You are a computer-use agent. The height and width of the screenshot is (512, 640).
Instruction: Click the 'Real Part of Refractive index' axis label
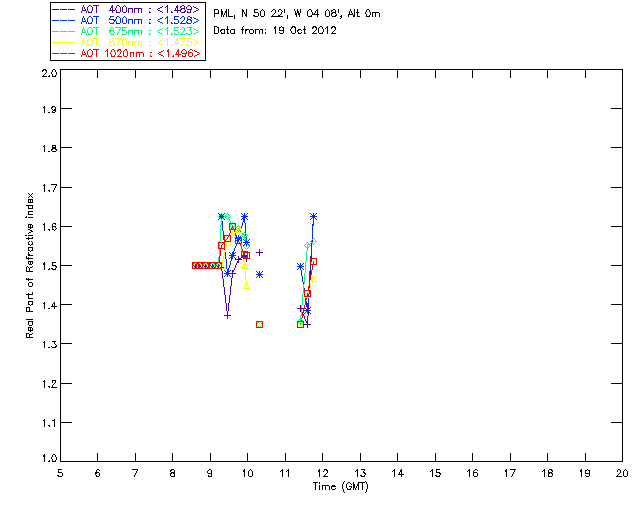click(29, 265)
